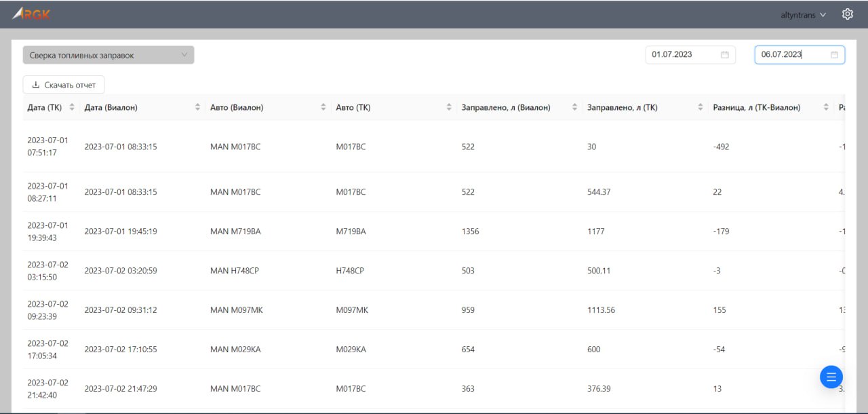Open the settings gear icon
Viewport: 868px width, 414px height.
tap(847, 14)
